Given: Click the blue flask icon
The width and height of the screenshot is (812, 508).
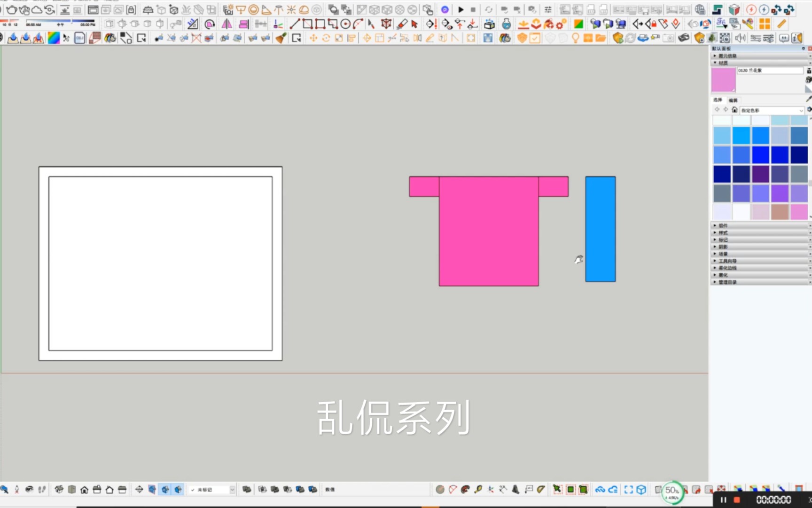Looking at the screenshot, I should coord(506,24).
